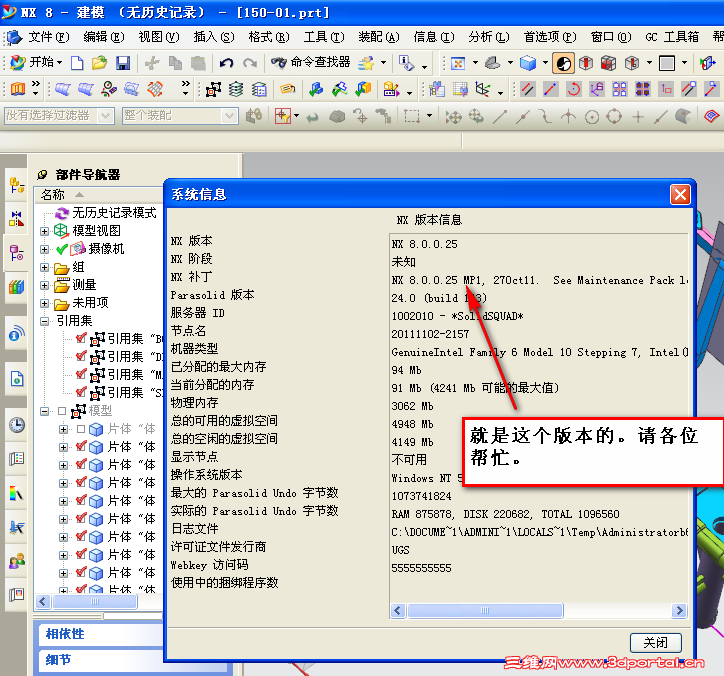Toggle the red check of reference set “B
Screen dimensions: 724x676
point(81,338)
